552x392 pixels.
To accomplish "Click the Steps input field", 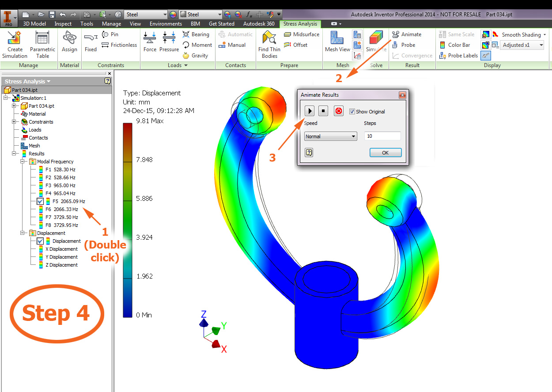I will (x=382, y=136).
